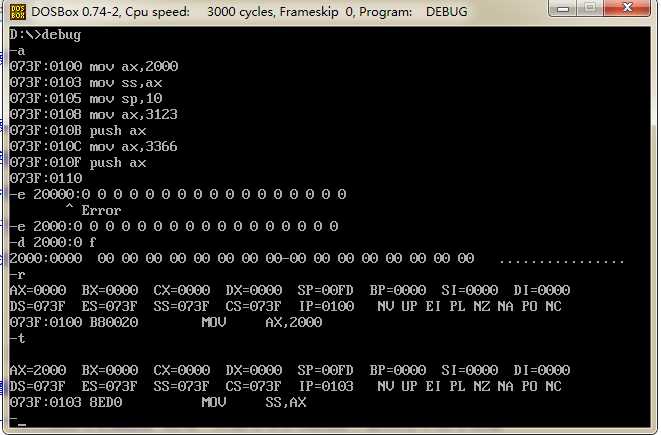The width and height of the screenshot is (661, 435).
Task: Click 'IP=0100' in first register dump
Action: pos(327,306)
